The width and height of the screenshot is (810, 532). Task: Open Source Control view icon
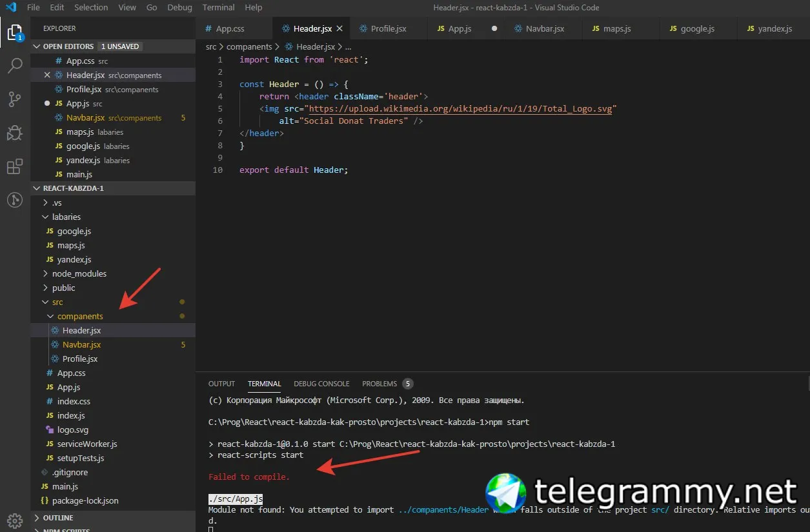tap(15, 99)
